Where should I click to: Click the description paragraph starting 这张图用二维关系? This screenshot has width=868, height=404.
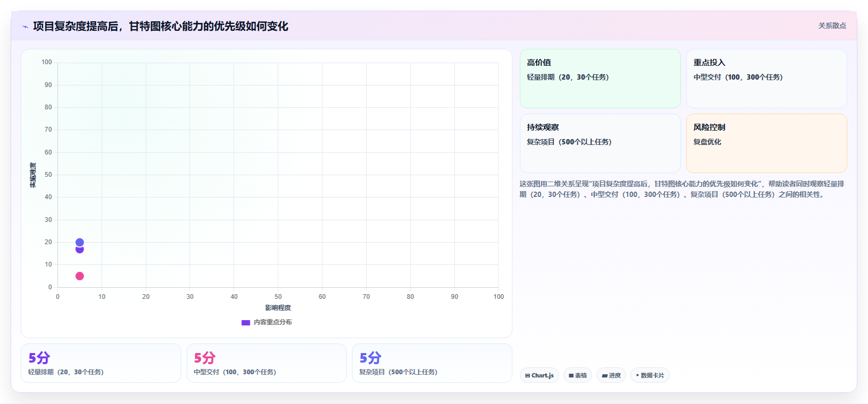coord(682,189)
